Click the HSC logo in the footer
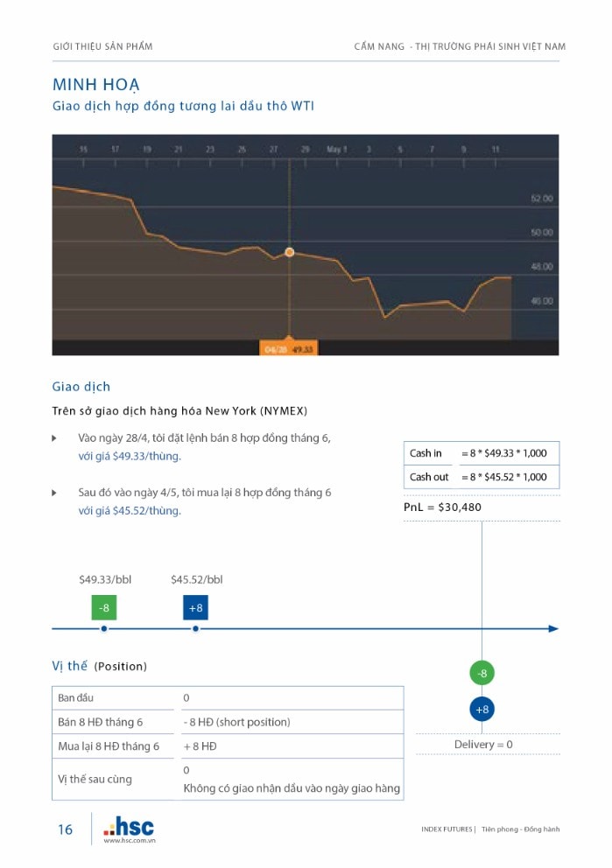Screen dimensions: 612x868 click(128, 825)
